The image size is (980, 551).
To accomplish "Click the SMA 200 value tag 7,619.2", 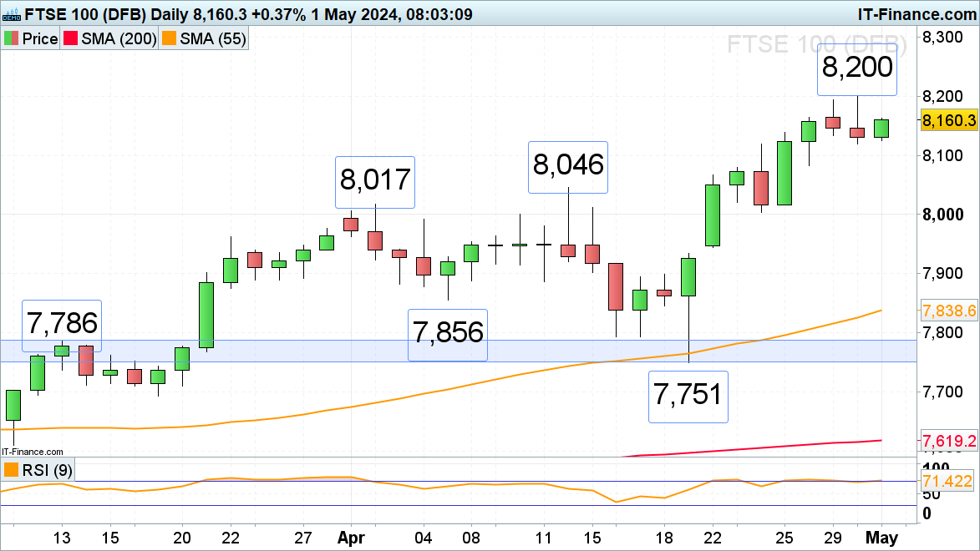I will pos(949,441).
